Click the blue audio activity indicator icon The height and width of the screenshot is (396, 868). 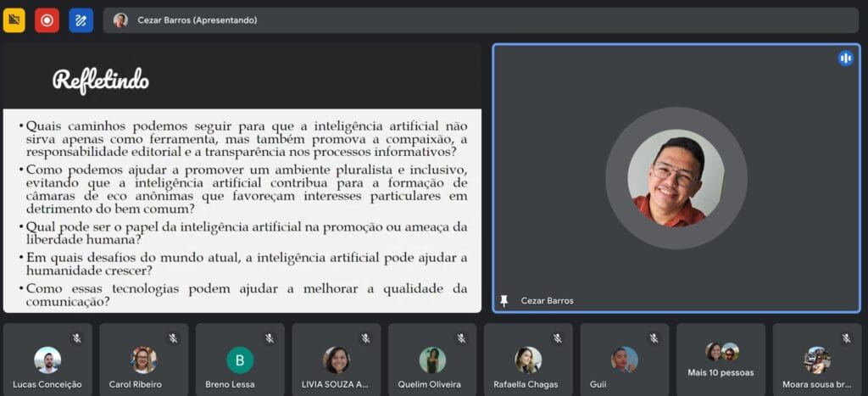tap(845, 58)
